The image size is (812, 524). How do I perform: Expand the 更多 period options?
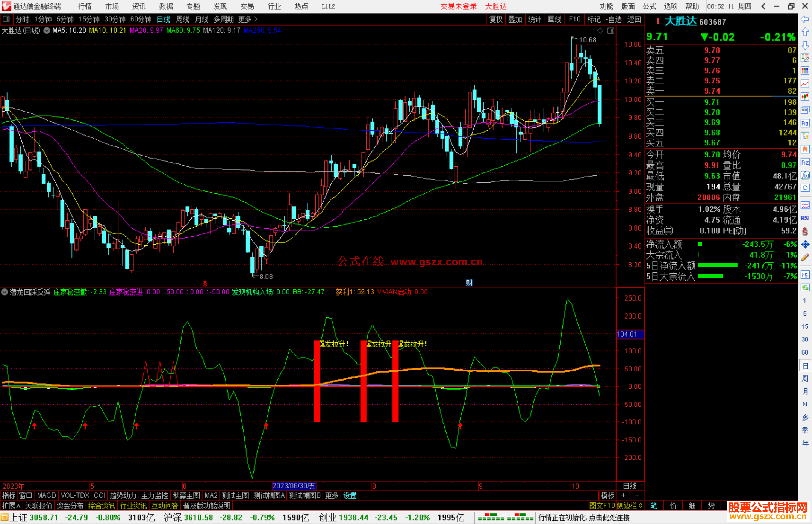tap(247, 19)
